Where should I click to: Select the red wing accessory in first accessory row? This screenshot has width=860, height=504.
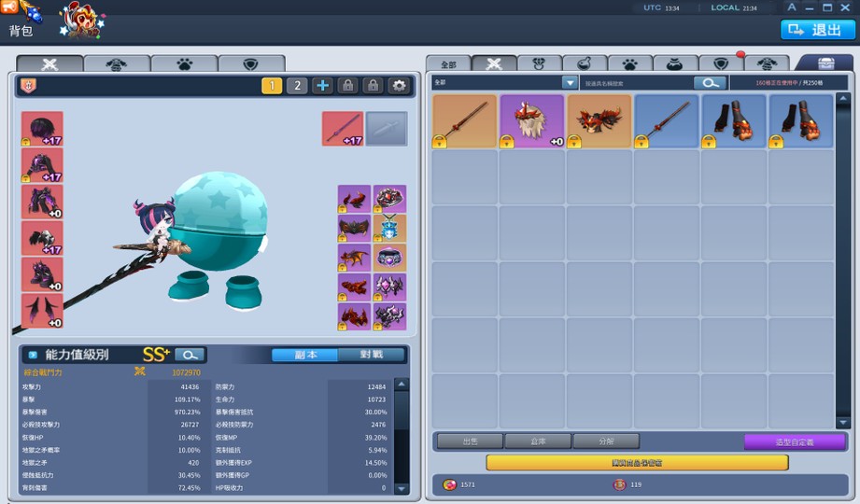pyautogui.click(x=354, y=199)
